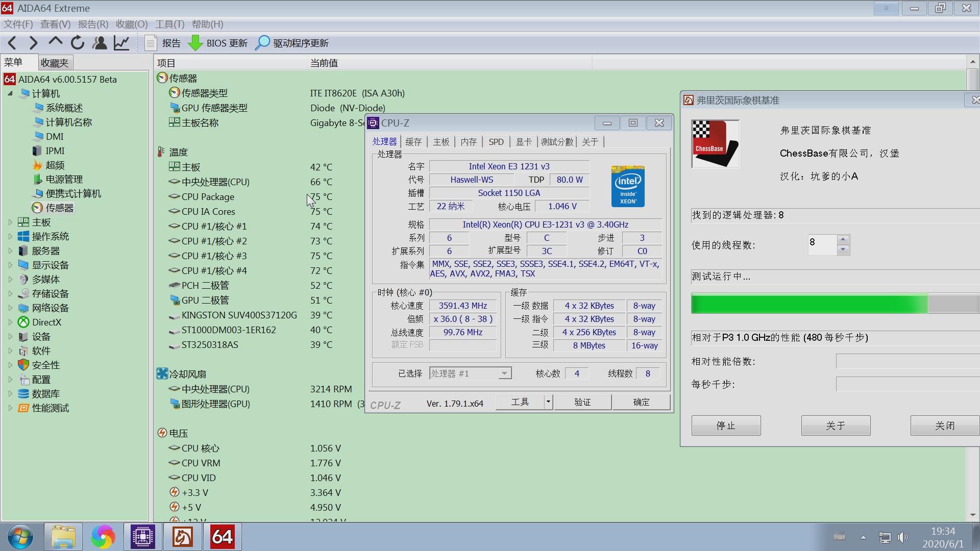Open CPU-Z from the taskbar
Image resolution: width=980 pixels, height=551 pixels.
(143, 537)
